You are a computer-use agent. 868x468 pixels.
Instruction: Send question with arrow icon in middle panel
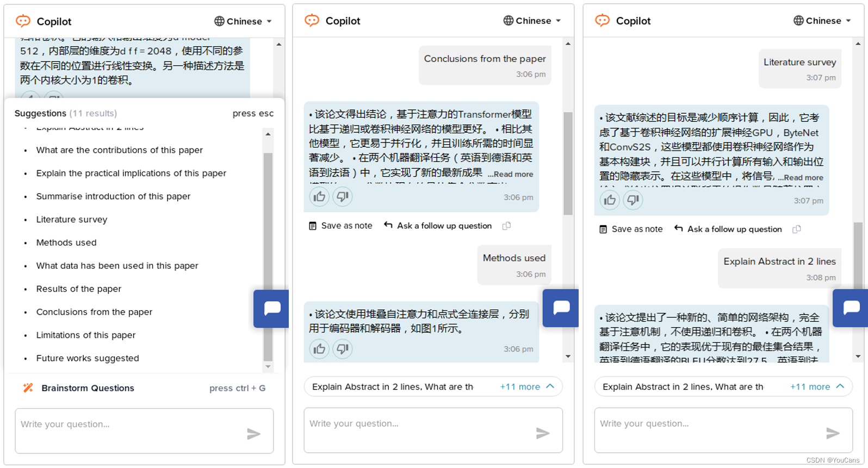pos(543,433)
